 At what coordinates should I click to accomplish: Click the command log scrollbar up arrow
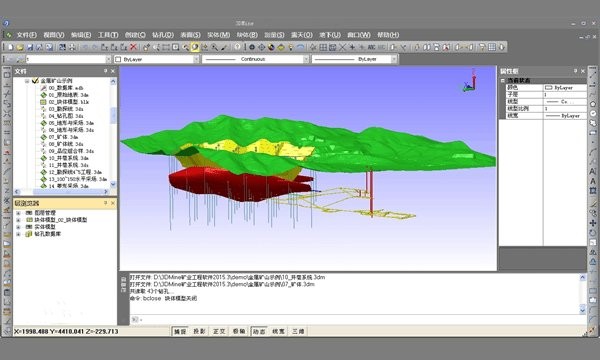pyautogui.click(x=583, y=277)
